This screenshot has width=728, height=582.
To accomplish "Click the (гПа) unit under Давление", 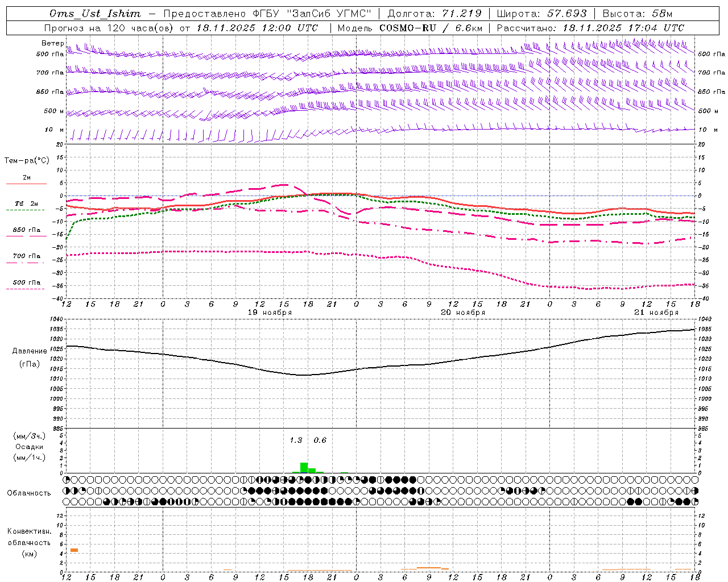I will click(30, 364).
